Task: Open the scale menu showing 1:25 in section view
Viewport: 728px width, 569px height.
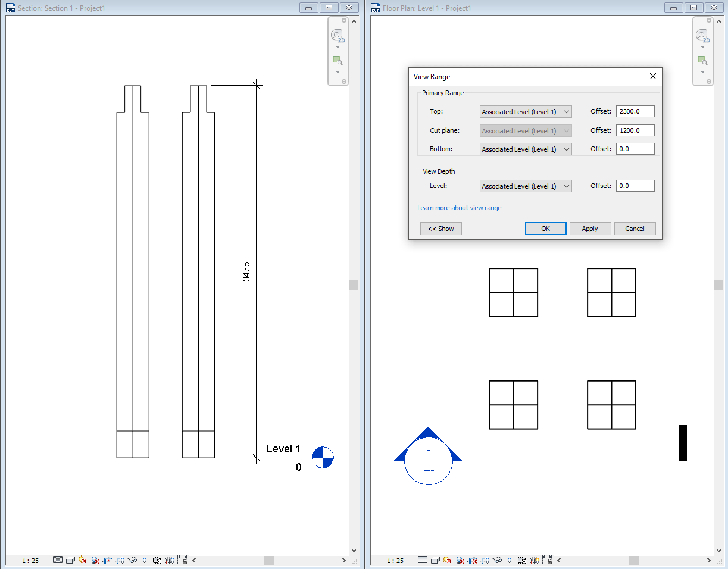Action: [30, 560]
